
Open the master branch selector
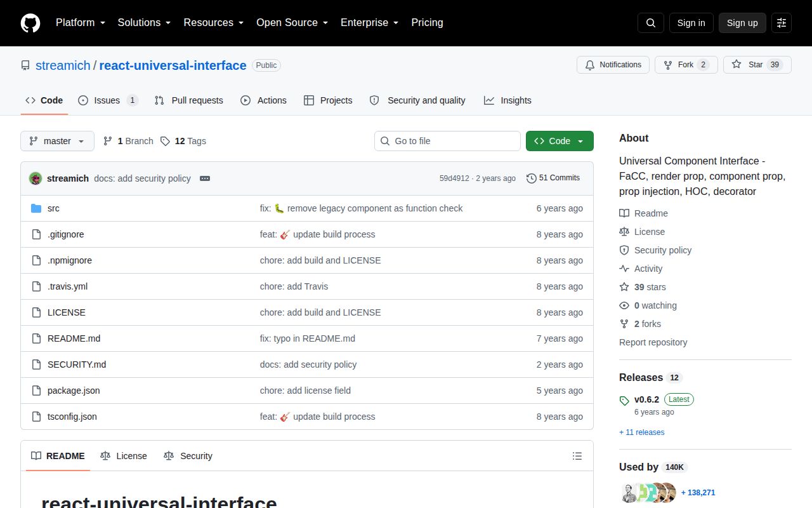[x=57, y=141]
